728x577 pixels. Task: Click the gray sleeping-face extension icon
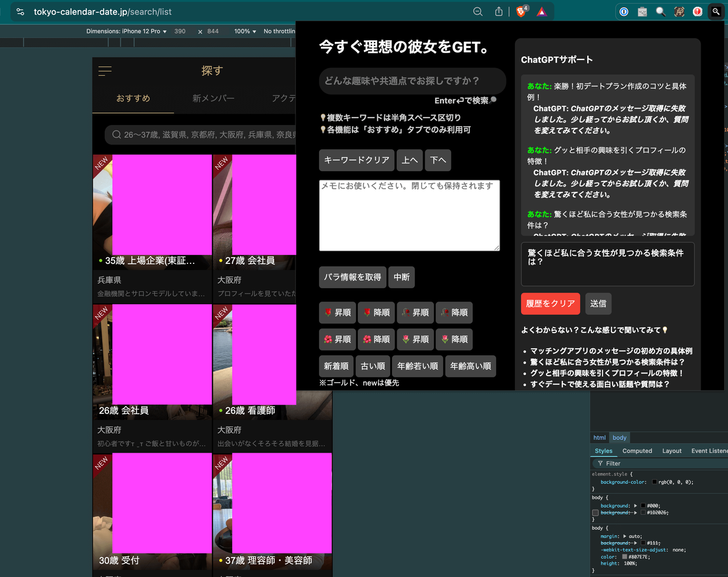tap(642, 12)
